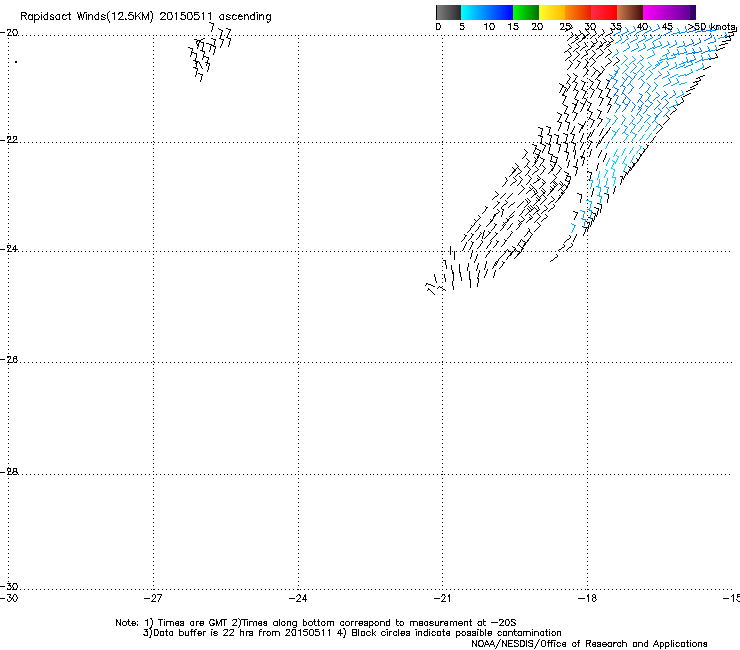
Task: Click the '-22' latitude axis label
Action: (x=9, y=140)
